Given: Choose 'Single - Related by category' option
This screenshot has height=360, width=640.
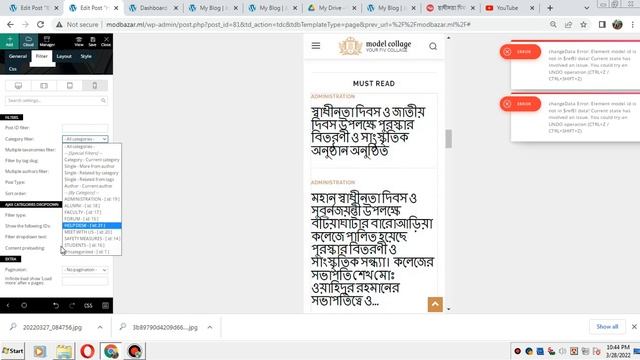Looking at the screenshot, I should click(92, 173).
